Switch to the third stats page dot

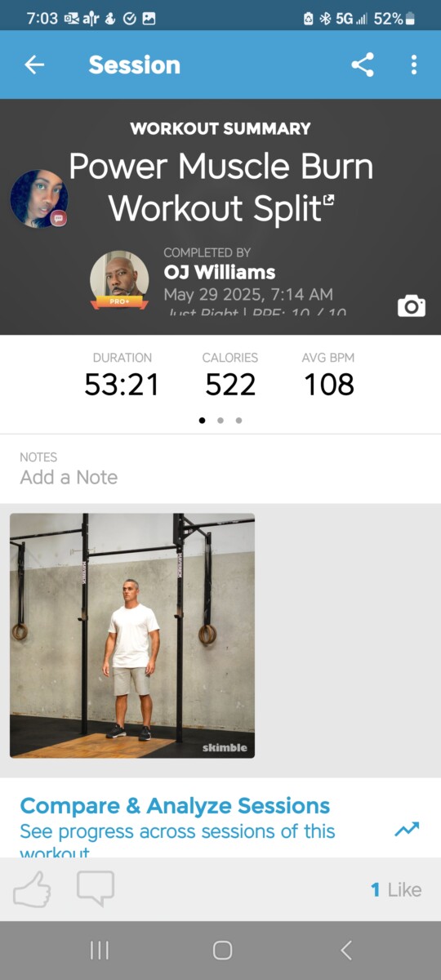point(238,421)
